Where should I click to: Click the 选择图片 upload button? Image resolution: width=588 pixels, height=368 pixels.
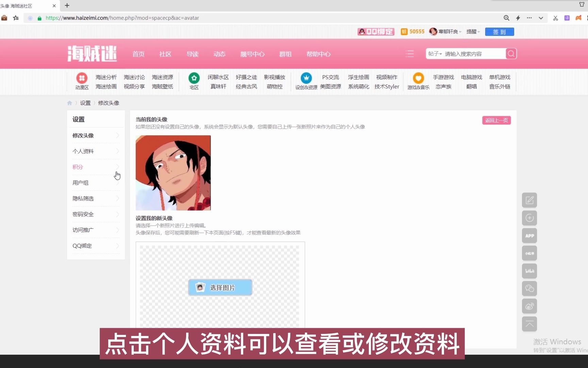pyautogui.click(x=220, y=287)
